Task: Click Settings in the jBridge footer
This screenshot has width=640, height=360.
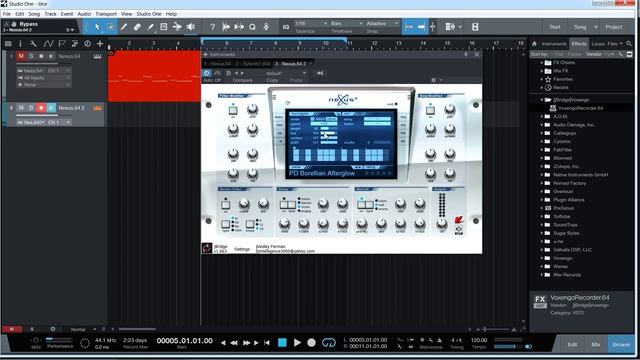Action: click(x=242, y=249)
